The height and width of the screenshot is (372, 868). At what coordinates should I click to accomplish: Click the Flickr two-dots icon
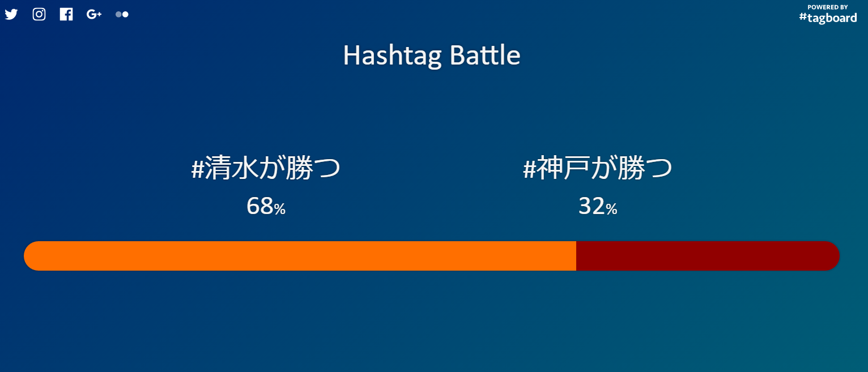(122, 14)
